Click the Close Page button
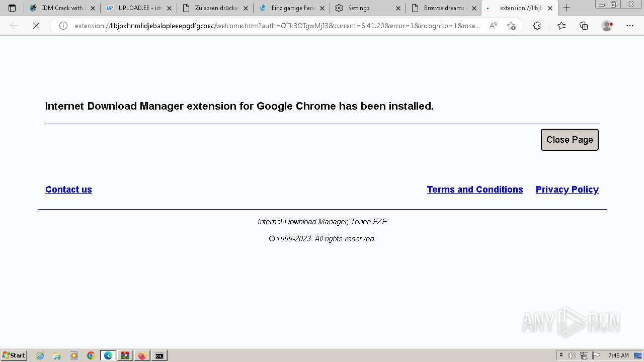Viewport: 644px width, 362px height. tap(570, 140)
